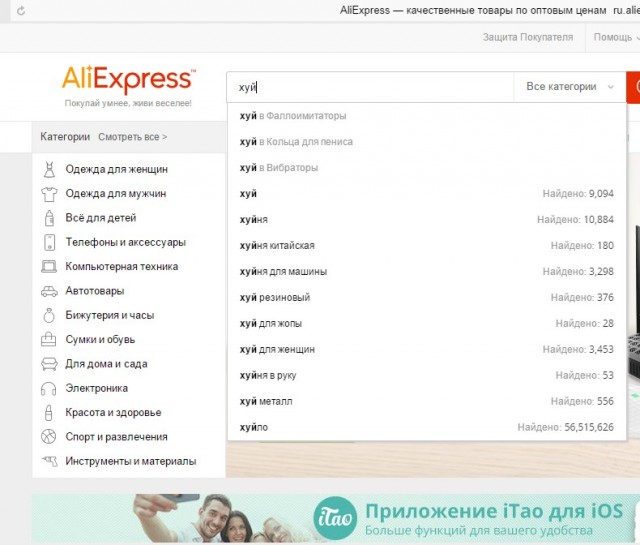Select the suggestion ending in металл
Viewport: 640px width, 545px height.
click(x=427, y=401)
